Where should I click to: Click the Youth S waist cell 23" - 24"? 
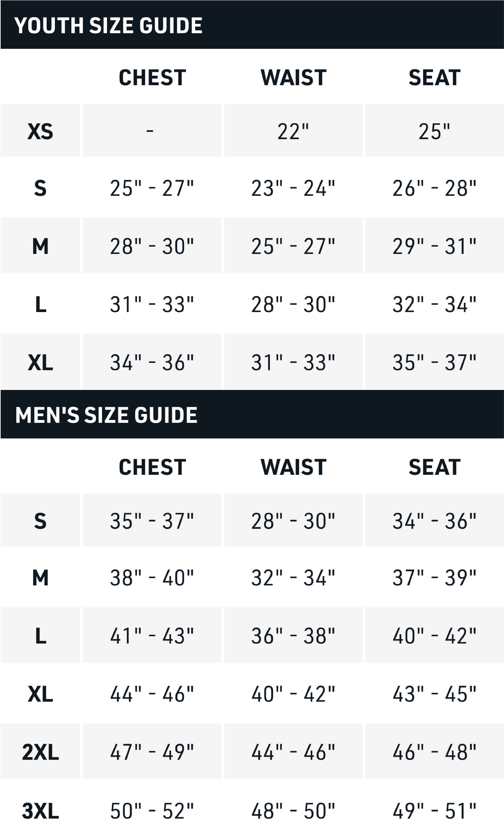[293, 188]
